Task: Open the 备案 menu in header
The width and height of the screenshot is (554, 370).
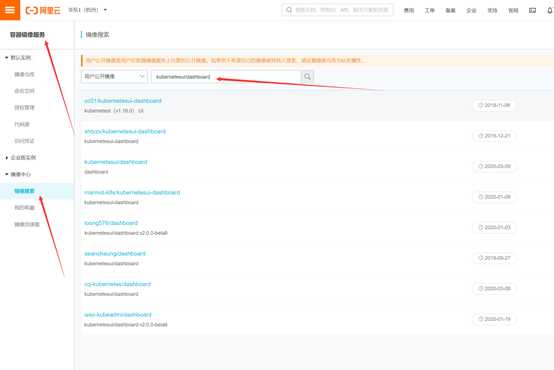Action: point(450,11)
